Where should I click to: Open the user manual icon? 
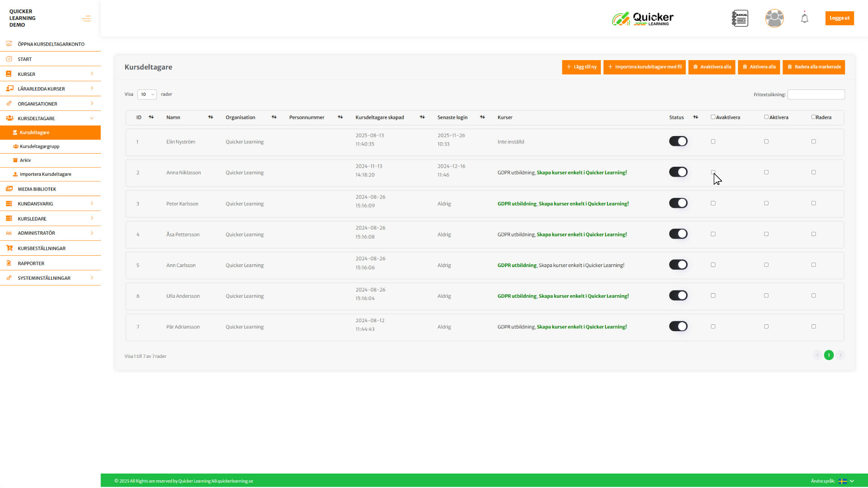coord(740,19)
